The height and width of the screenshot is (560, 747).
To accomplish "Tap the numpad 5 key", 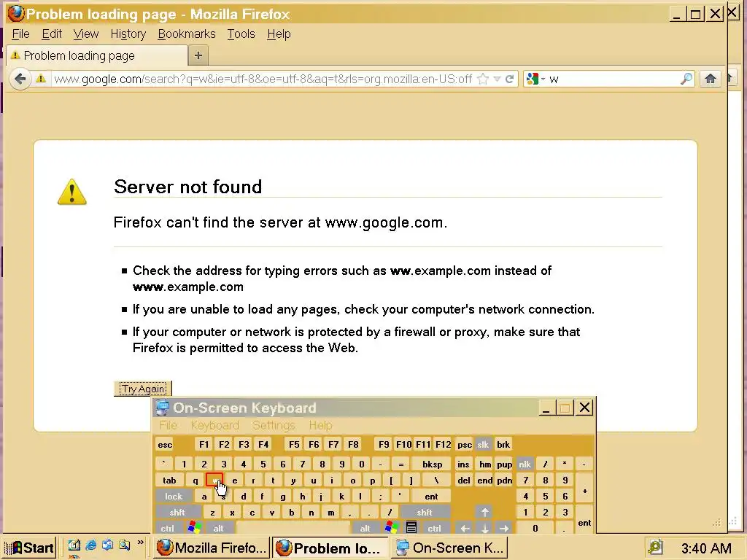I will (x=545, y=496).
